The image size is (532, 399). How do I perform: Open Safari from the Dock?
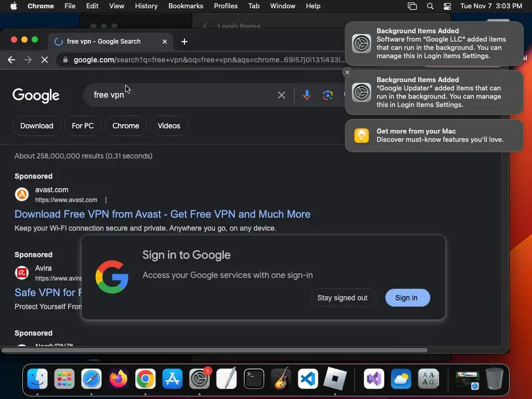click(91, 379)
